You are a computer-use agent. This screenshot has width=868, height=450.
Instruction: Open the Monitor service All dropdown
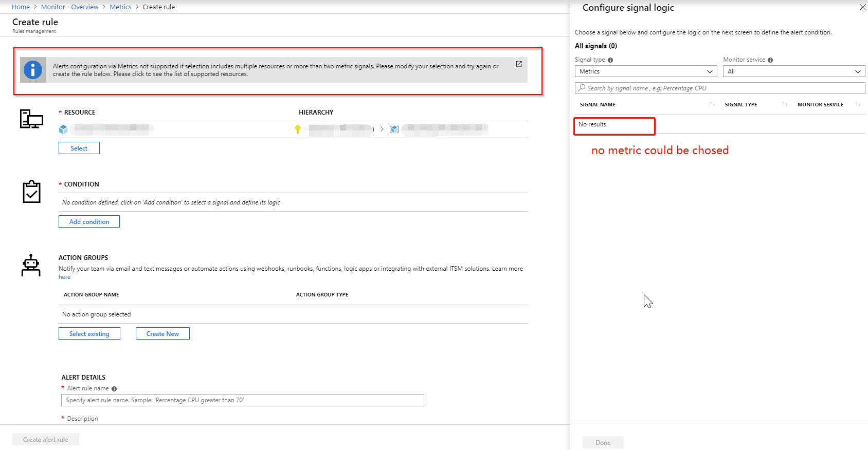[794, 71]
